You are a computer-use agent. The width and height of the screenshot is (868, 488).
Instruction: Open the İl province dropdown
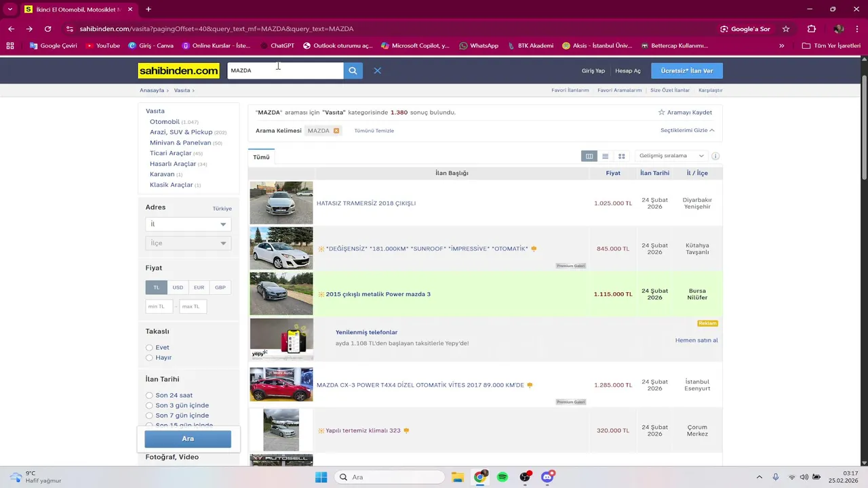point(188,224)
